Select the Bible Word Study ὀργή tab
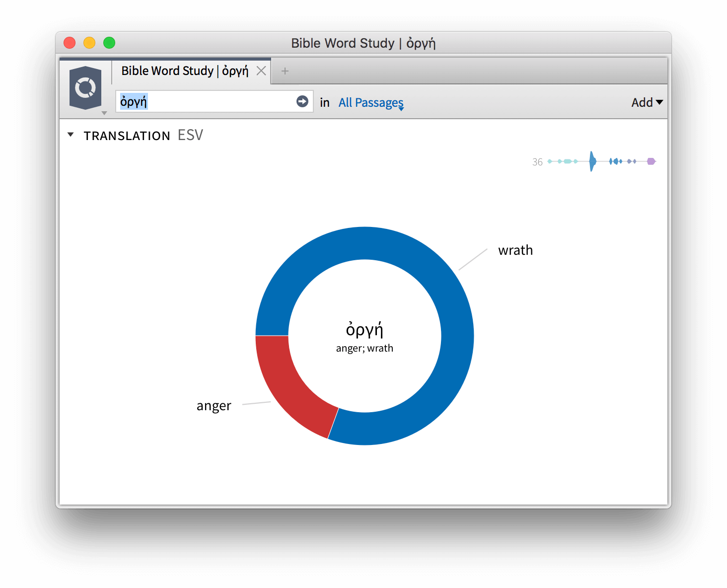The height and width of the screenshot is (588, 727). point(184,71)
